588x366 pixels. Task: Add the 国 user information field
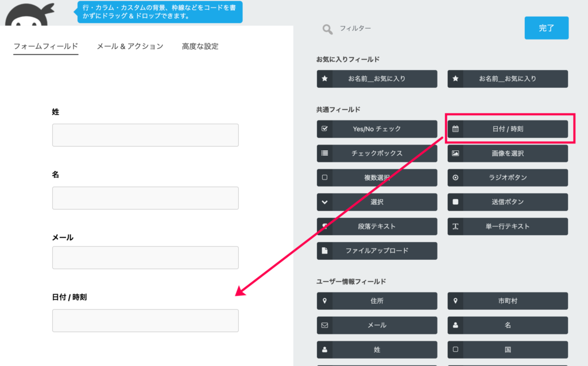click(x=508, y=349)
